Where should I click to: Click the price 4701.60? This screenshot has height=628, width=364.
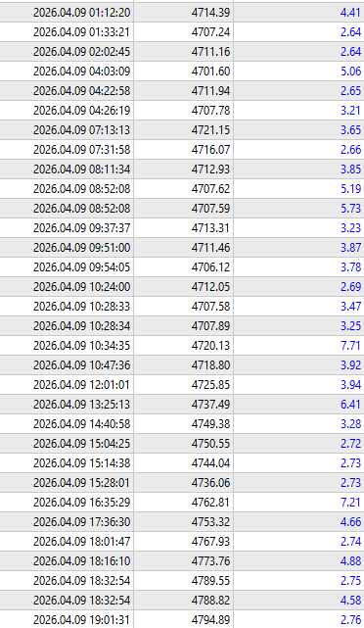pyautogui.click(x=210, y=72)
